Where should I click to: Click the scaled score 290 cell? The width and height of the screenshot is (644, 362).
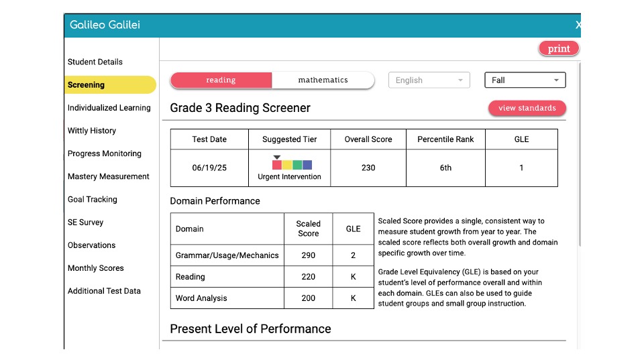pos(309,255)
